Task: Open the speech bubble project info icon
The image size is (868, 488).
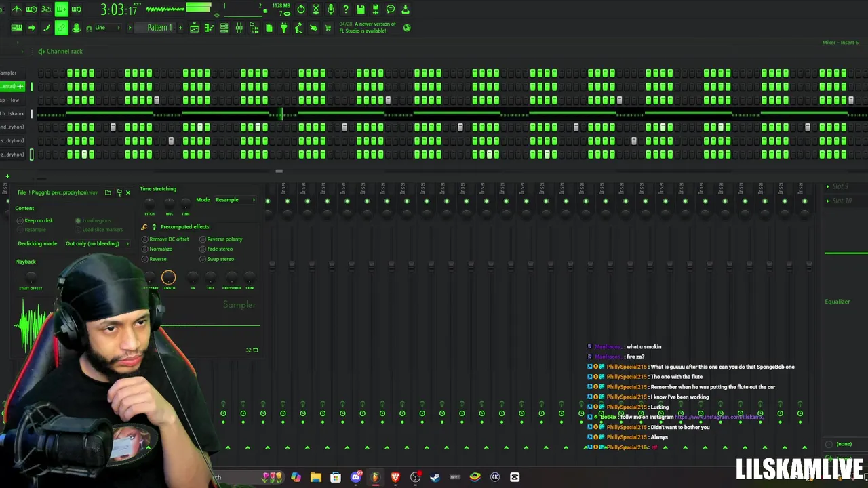Action: [x=391, y=9]
